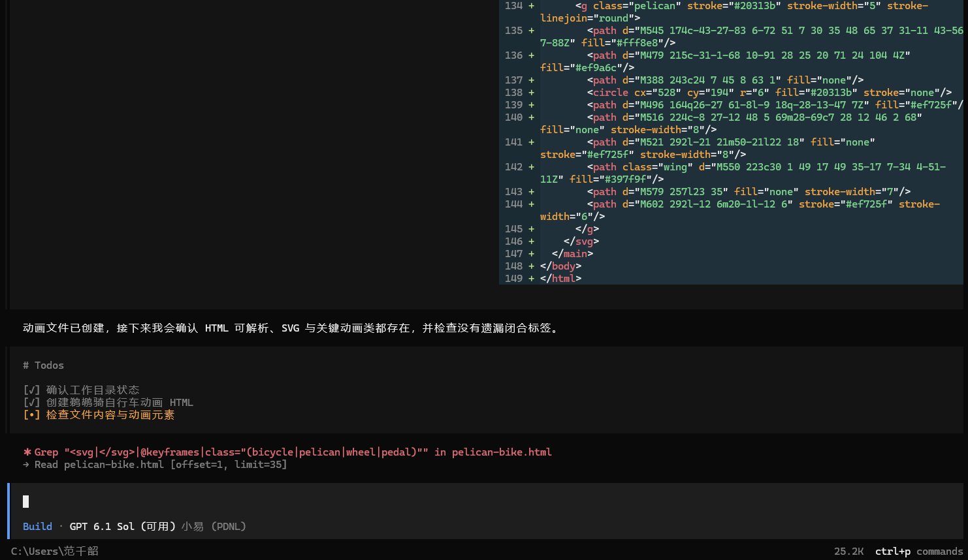The image size is (968, 560).
Task: Click the plus marker on line 142
Action: point(531,166)
